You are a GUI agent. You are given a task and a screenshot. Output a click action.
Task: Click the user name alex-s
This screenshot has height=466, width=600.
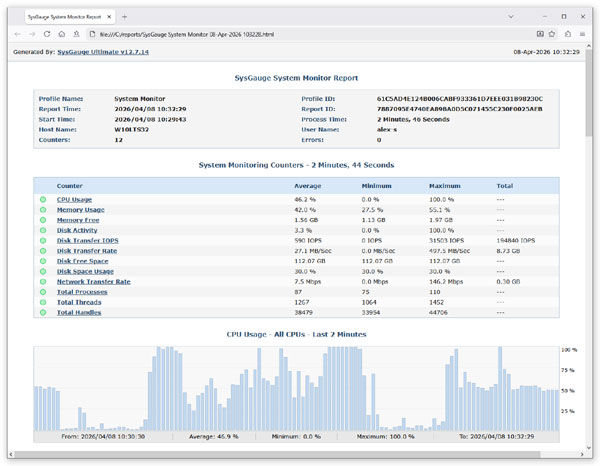[387, 130]
